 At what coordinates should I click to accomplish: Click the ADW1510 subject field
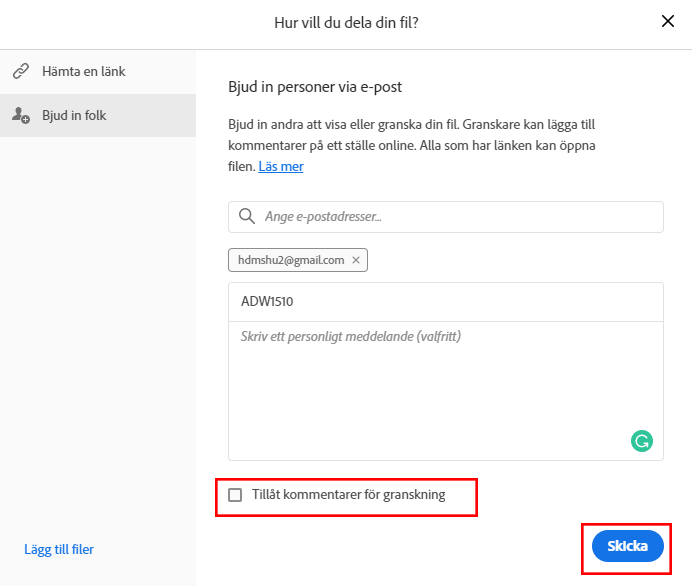click(445, 301)
